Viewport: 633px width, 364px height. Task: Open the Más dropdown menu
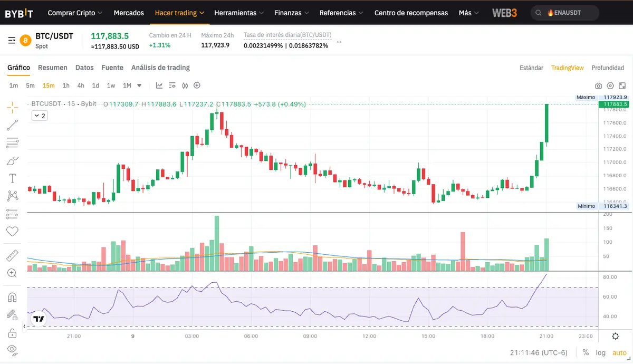[469, 13]
